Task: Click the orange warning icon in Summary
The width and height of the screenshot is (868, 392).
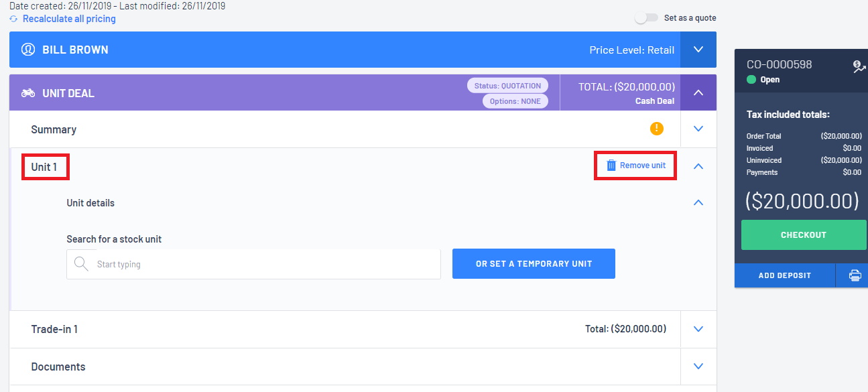Action: tap(657, 129)
